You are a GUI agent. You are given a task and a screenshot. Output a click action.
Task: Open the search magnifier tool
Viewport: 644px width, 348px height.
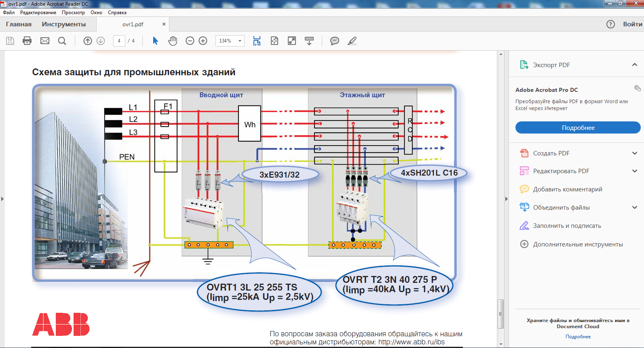point(62,41)
